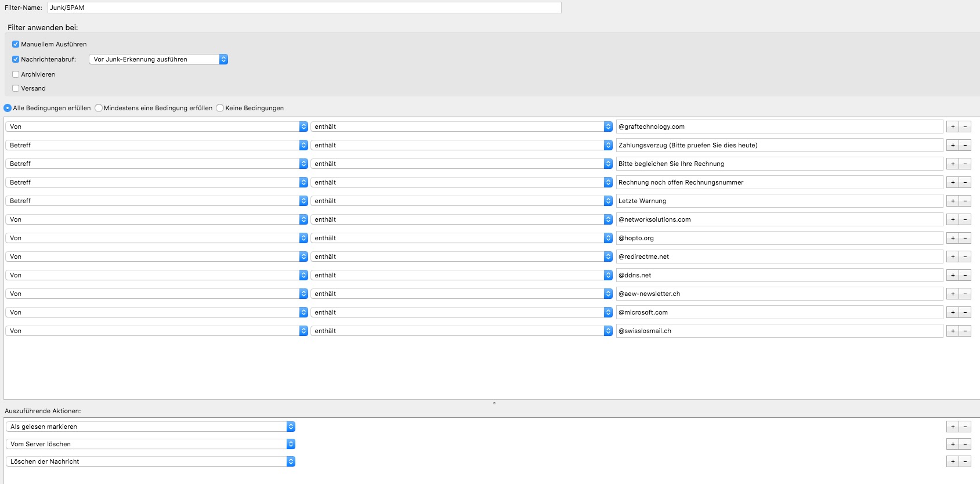Add action after Als gelesen markieren
The width and height of the screenshot is (980, 484).
[x=952, y=427]
